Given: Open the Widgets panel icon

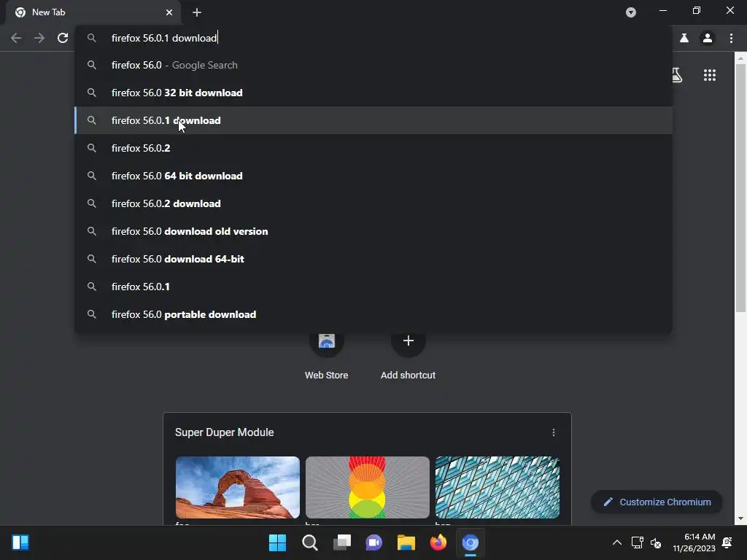Looking at the screenshot, I should pos(20,542).
